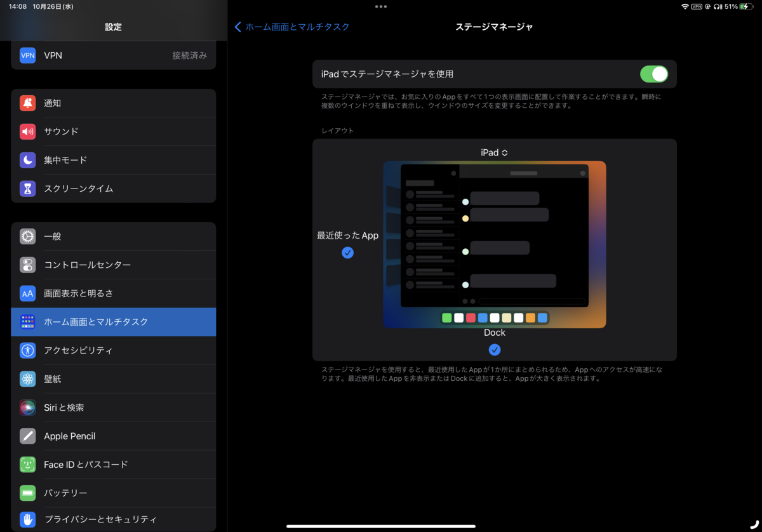This screenshot has width=762, height=532.
Task: Tap the VPN icon in sidebar
Action: (x=27, y=55)
